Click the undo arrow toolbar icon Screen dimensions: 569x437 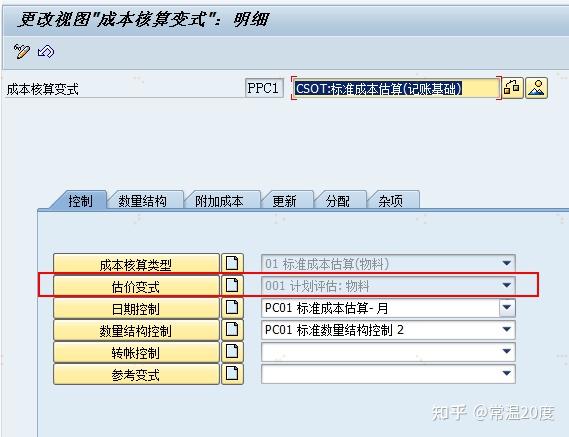tap(46, 51)
